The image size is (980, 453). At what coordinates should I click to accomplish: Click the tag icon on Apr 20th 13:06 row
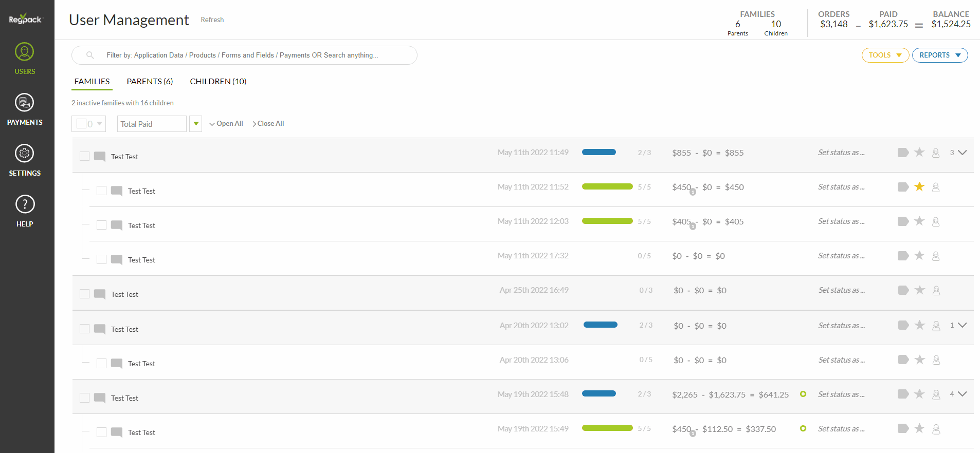click(x=903, y=360)
